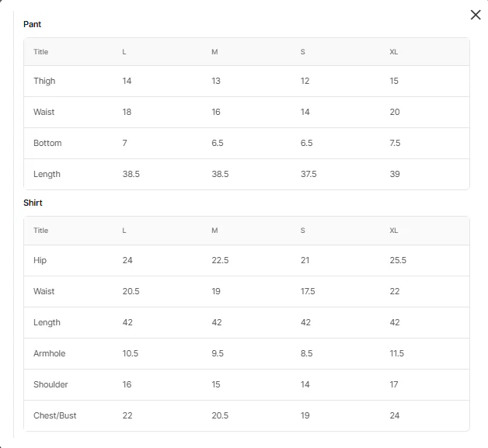Click the L column header in Shirt table
The height and width of the screenshot is (448, 488).
[x=124, y=231]
